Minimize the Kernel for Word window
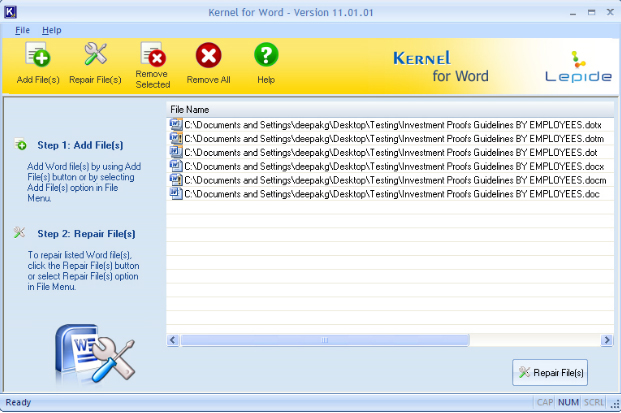The image size is (621, 413). pos(573,13)
